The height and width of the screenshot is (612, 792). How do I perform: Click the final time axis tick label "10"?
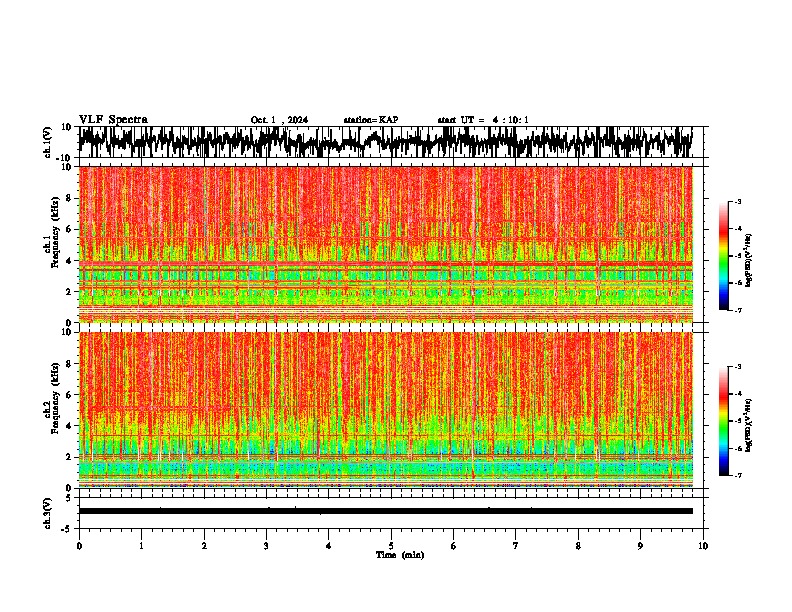(703, 546)
